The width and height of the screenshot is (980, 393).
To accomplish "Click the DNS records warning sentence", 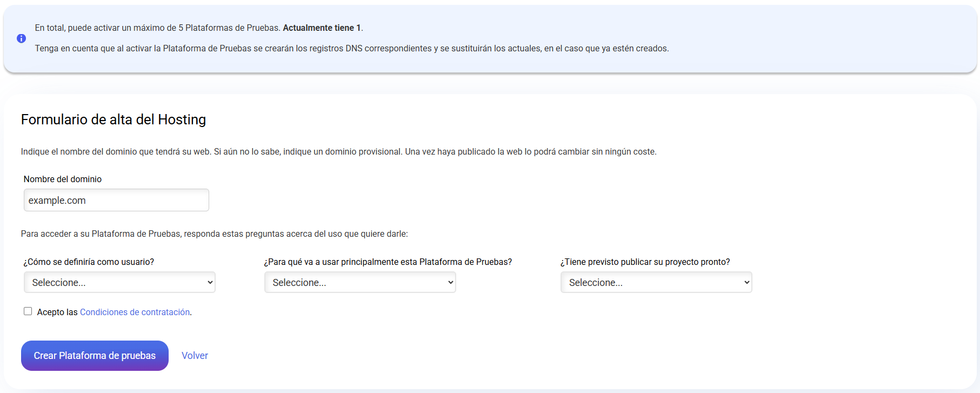I will (351, 48).
